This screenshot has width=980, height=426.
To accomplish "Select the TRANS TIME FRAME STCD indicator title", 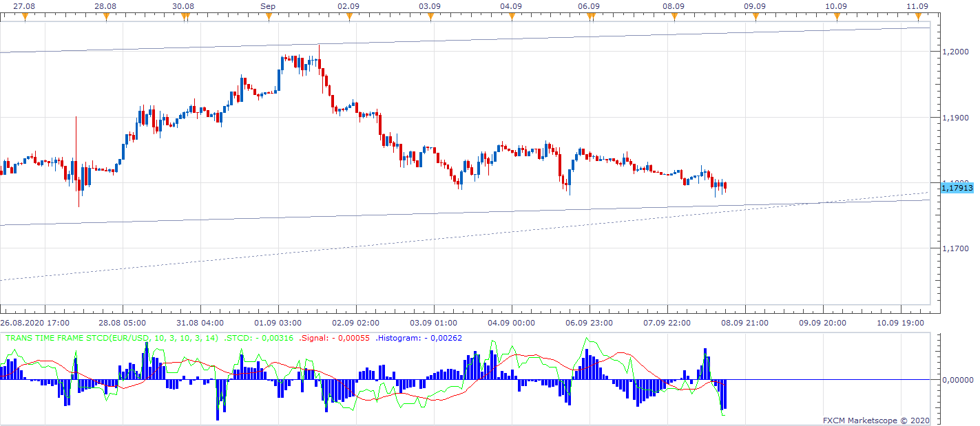I will point(112,338).
